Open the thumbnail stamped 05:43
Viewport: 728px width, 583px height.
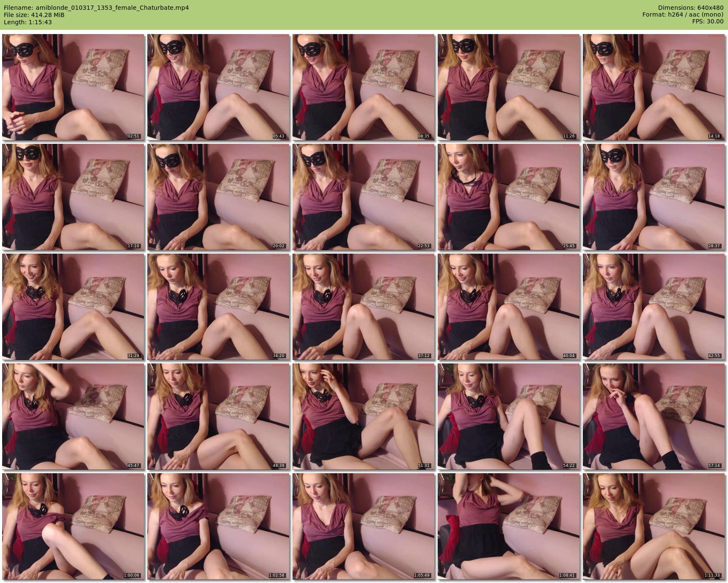[218, 87]
